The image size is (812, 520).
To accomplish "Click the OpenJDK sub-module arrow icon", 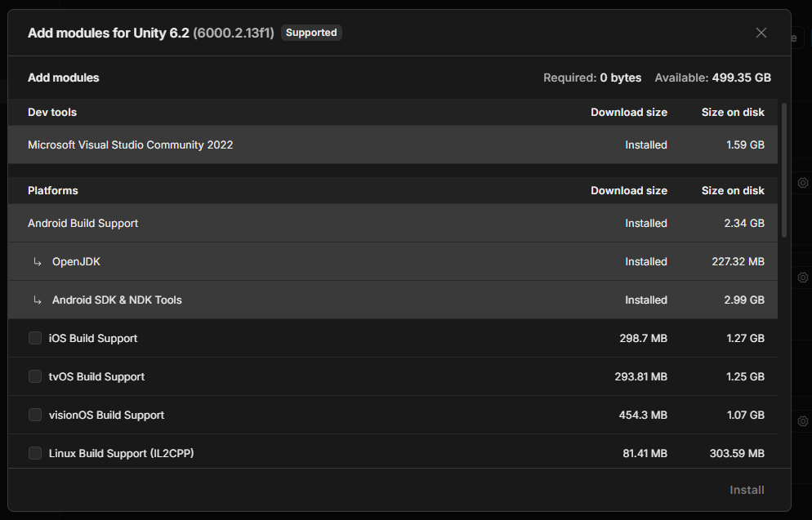I will point(38,262).
